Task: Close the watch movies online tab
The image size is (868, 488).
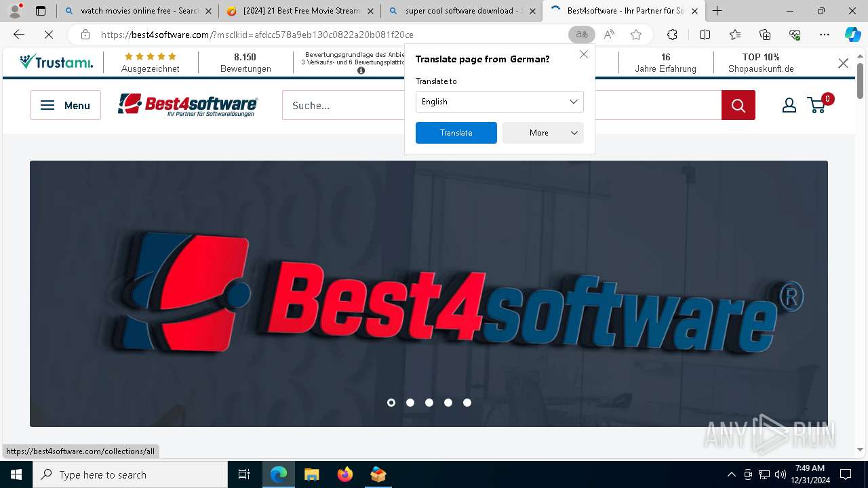Action: pyautogui.click(x=208, y=11)
